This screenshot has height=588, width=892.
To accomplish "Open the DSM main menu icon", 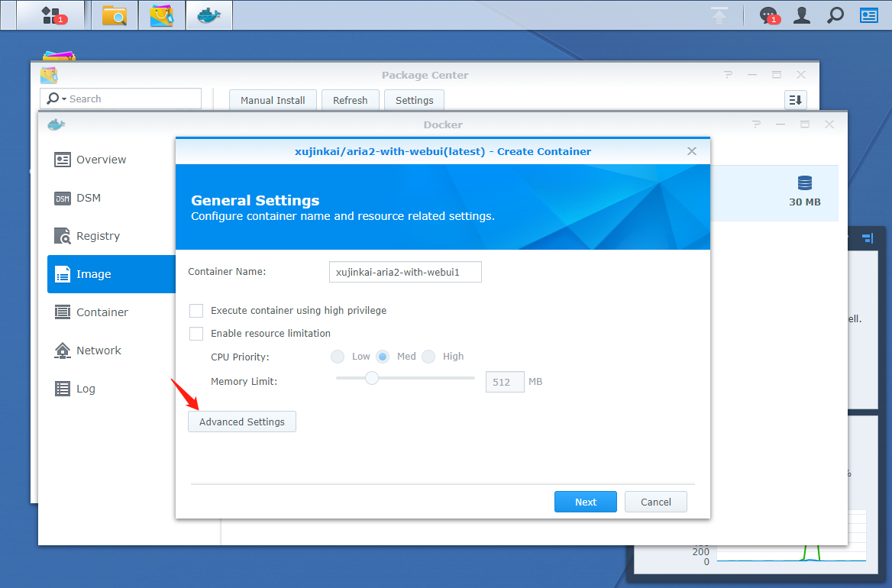I will click(53, 15).
